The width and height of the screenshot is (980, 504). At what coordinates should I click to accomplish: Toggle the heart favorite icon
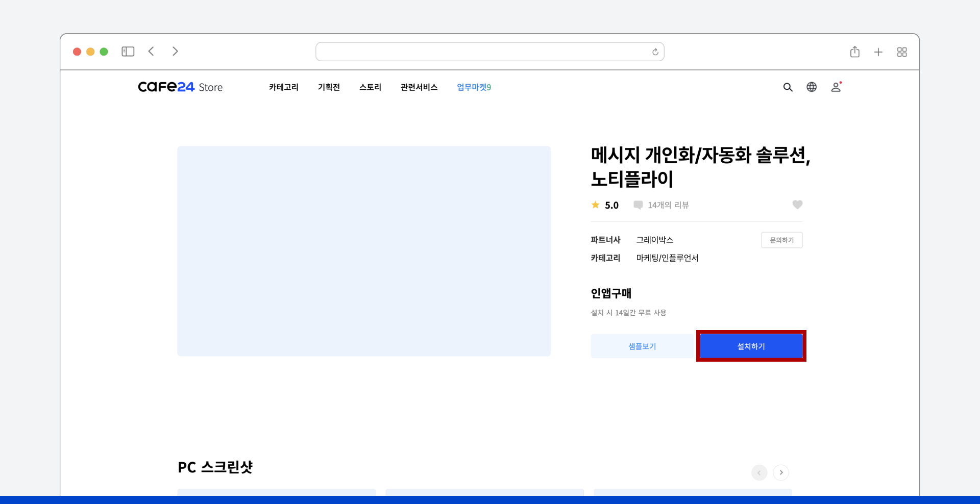797,205
